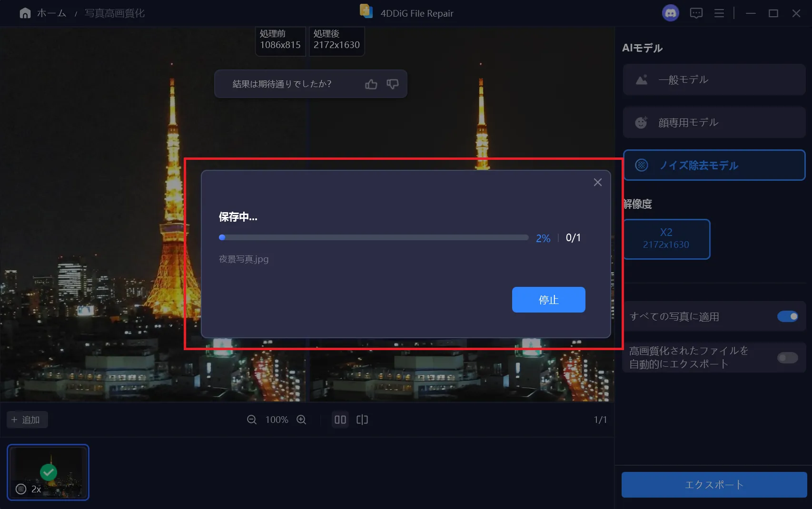The width and height of the screenshot is (812, 509).
Task: Click the general model mountain icon
Action: point(642,80)
